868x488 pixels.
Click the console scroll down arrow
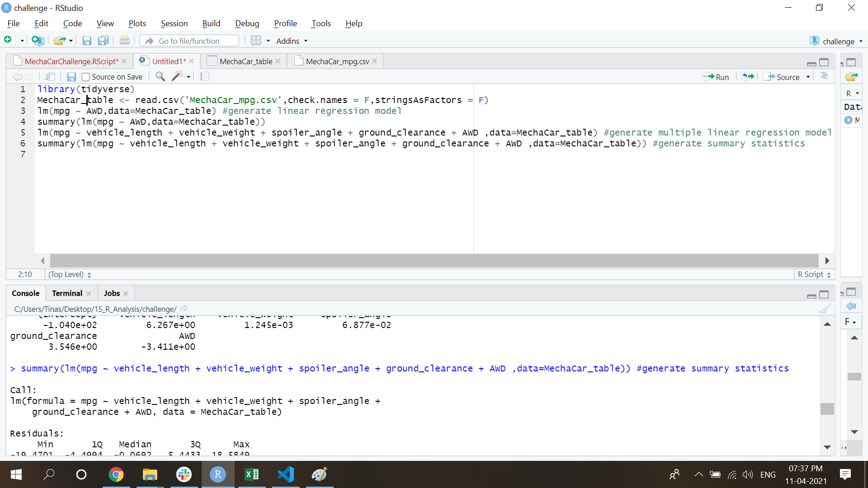coord(827,447)
